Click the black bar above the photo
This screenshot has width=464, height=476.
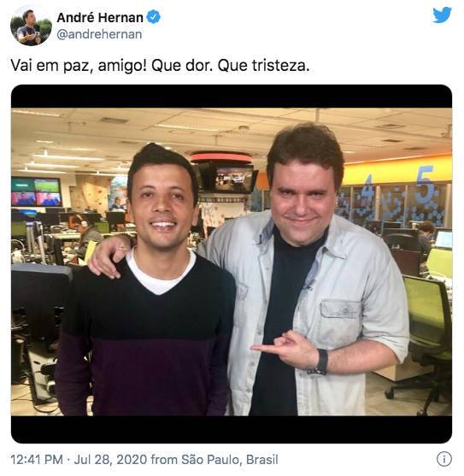tap(232, 97)
